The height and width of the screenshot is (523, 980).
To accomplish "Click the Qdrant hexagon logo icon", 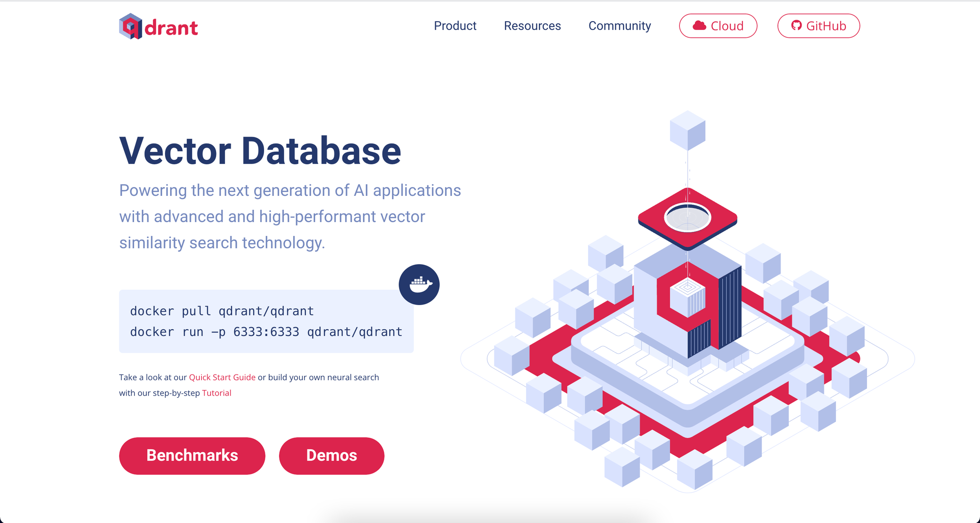I will (130, 26).
